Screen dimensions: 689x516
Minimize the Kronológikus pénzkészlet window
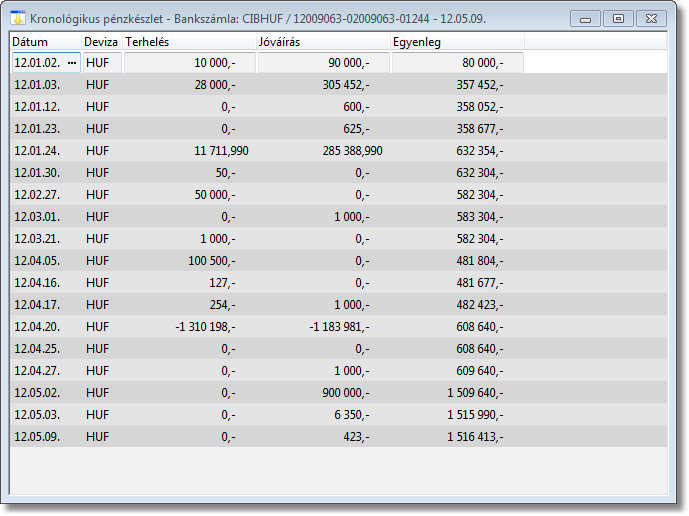point(585,19)
